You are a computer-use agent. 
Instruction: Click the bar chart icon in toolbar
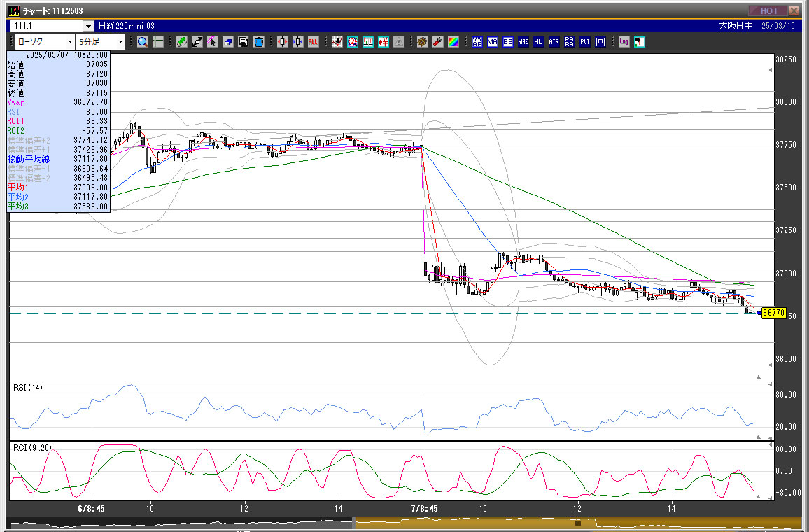368,42
